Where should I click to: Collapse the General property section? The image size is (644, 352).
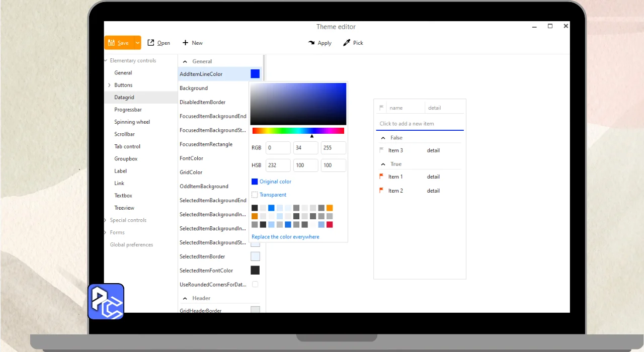click(x=185, y=61)
